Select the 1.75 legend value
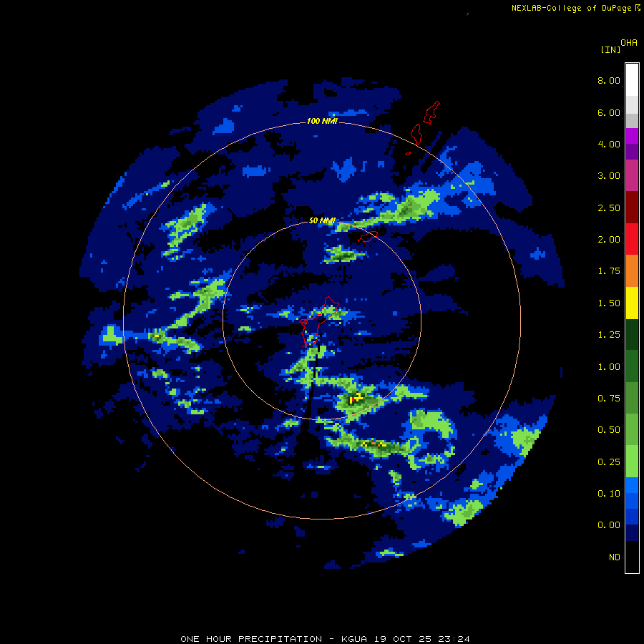644x644 pixels. (x=609, y=271)
